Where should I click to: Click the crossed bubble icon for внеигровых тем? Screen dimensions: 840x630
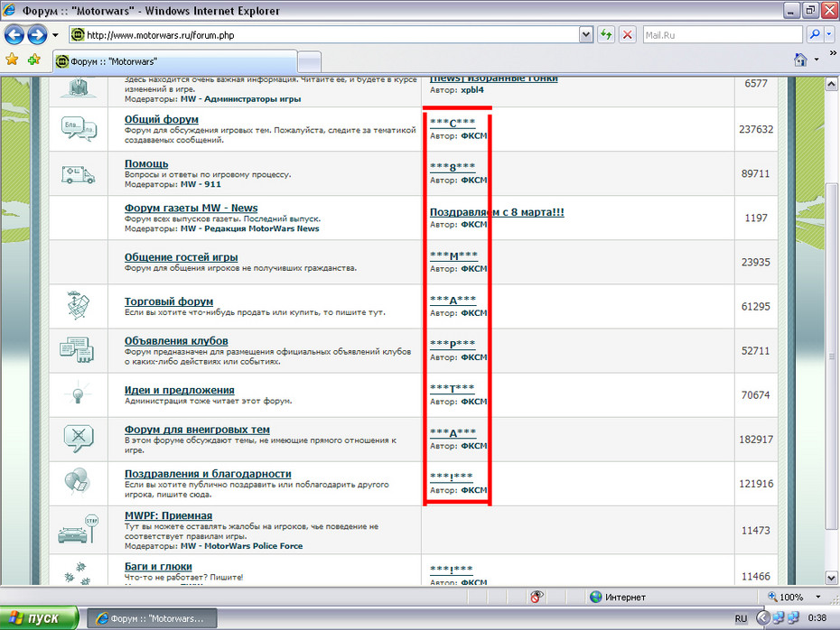(x=79, y=439)
